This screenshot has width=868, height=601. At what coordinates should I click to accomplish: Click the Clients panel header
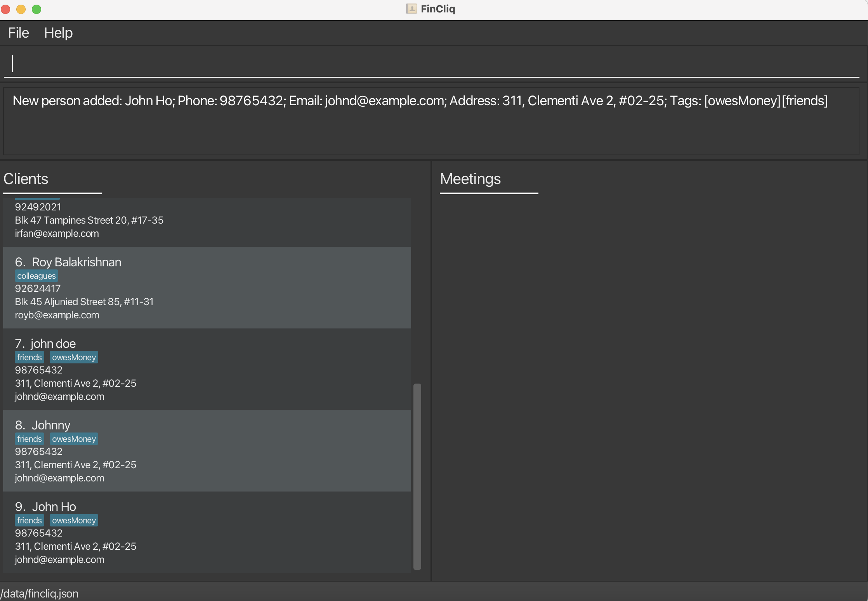(x=26, y=179)
